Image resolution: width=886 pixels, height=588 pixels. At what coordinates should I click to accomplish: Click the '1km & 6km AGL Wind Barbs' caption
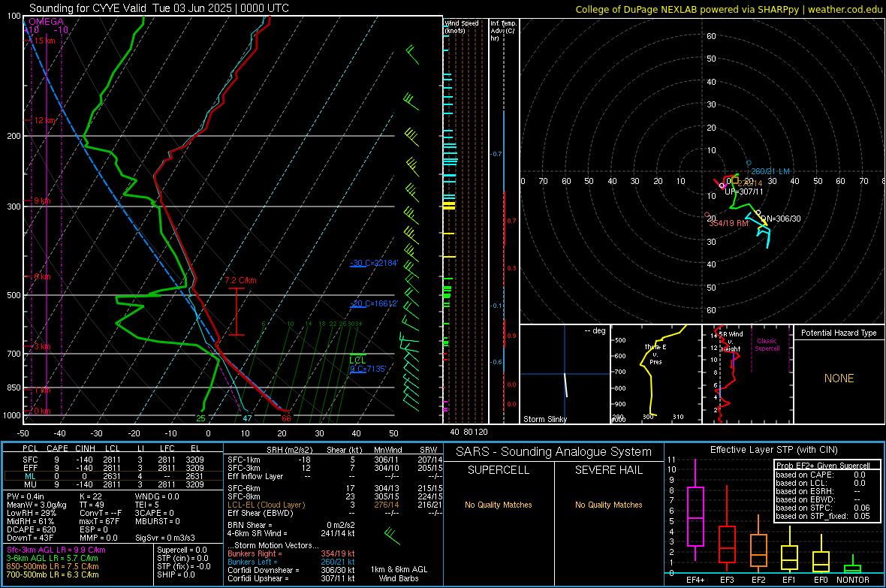399,574
